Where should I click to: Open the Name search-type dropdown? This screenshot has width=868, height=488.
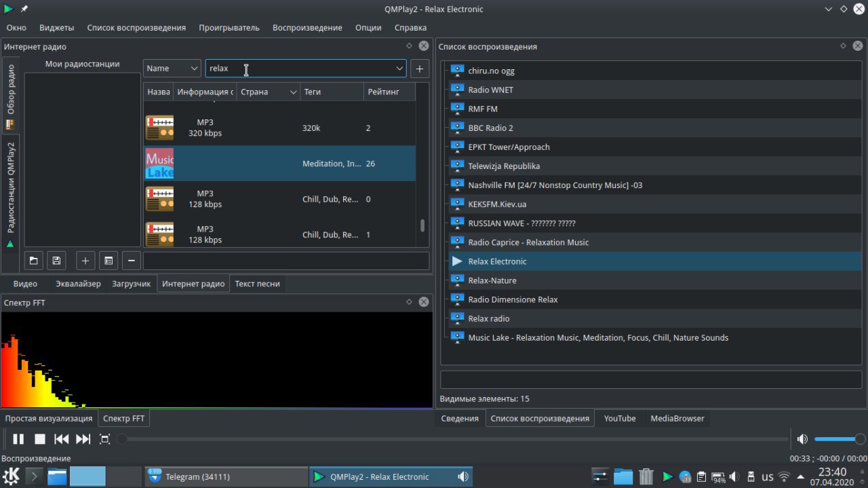coord(172,69)
